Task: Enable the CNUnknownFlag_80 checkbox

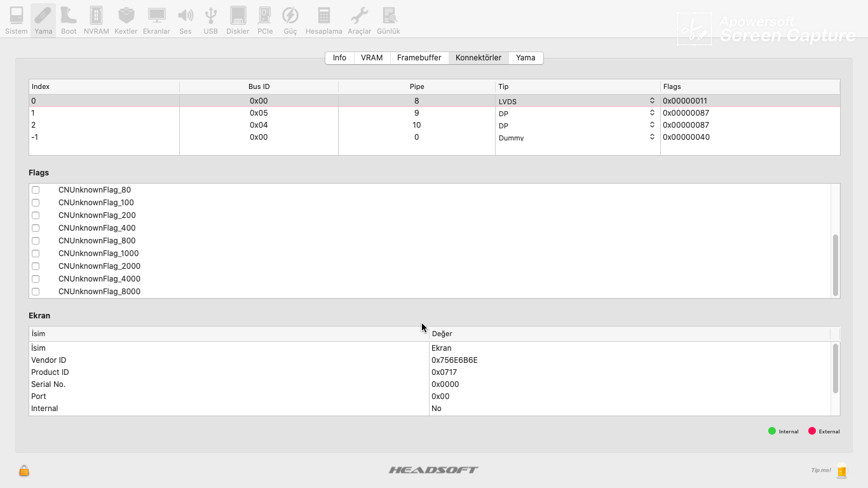Action: pos(35,189)
